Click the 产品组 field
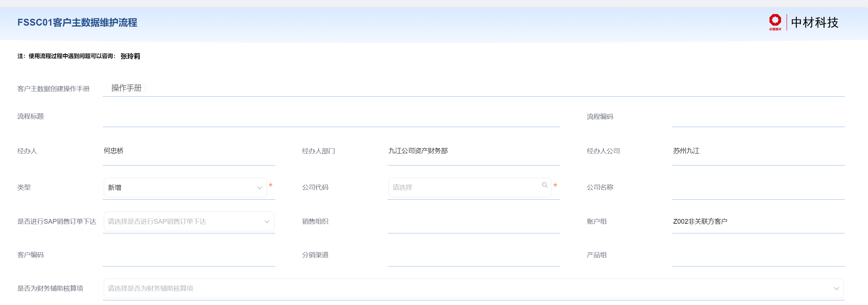Screen dimensions: 868x305 click(x=758, y=255)
